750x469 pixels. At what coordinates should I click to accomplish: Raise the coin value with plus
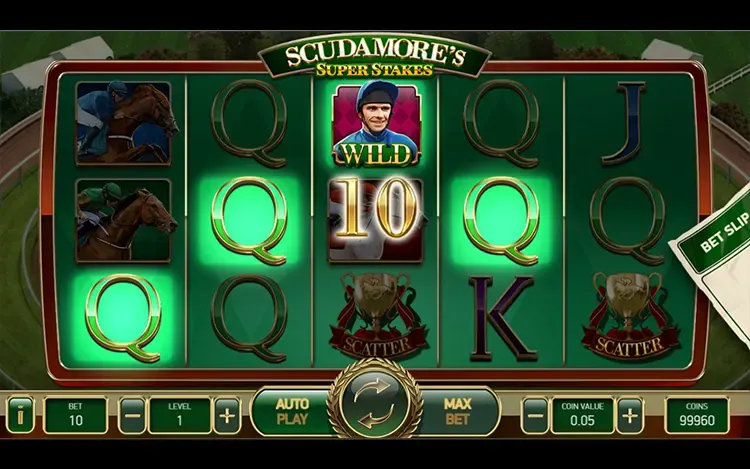pyautogui.click(x=629, y=415)
